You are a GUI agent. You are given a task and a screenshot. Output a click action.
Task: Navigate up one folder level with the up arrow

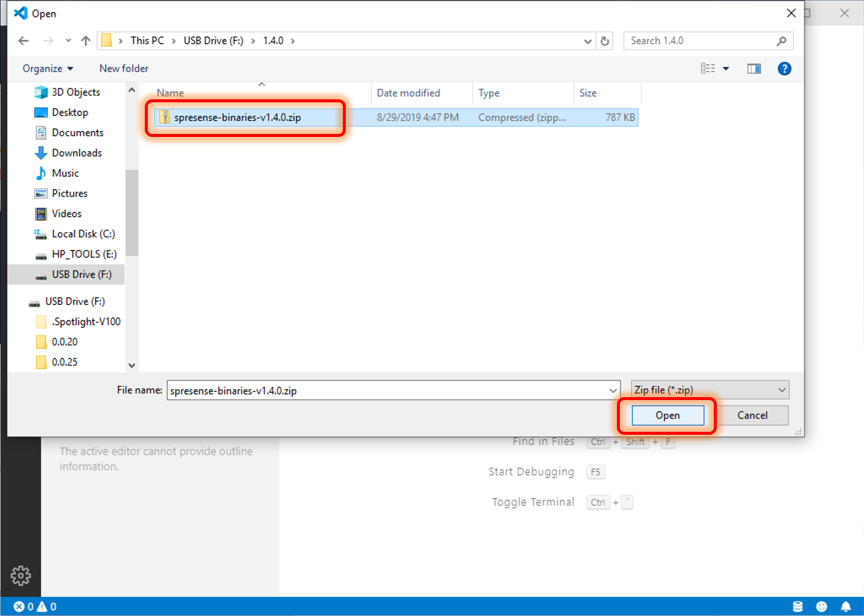[85, 41]
